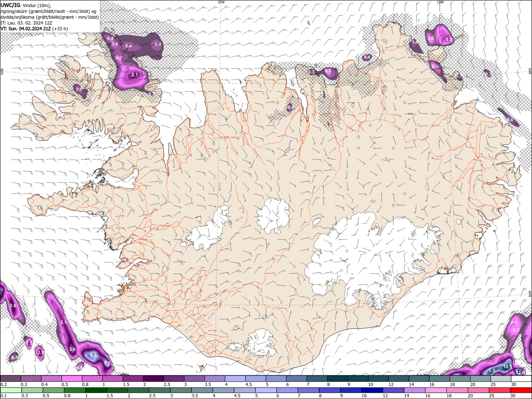The height and width of the screenshot is (399, 532).
Task: Click the 3.6 value in the southwest band
Action: [72, 350]
